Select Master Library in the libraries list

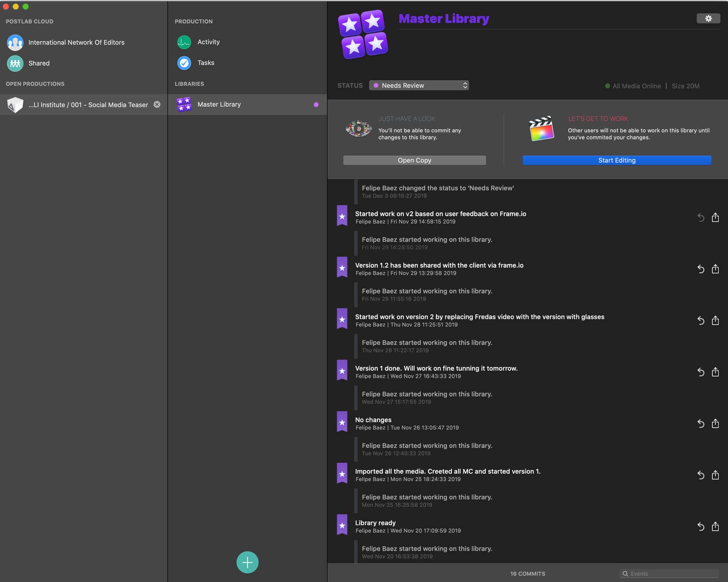click(247, 104)
